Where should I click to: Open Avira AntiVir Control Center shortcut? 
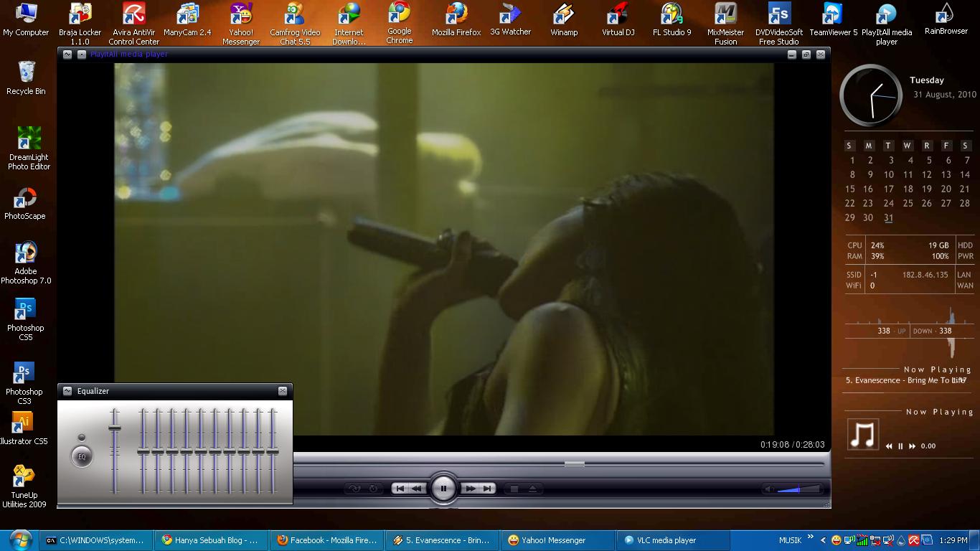[x=133, y=24]
